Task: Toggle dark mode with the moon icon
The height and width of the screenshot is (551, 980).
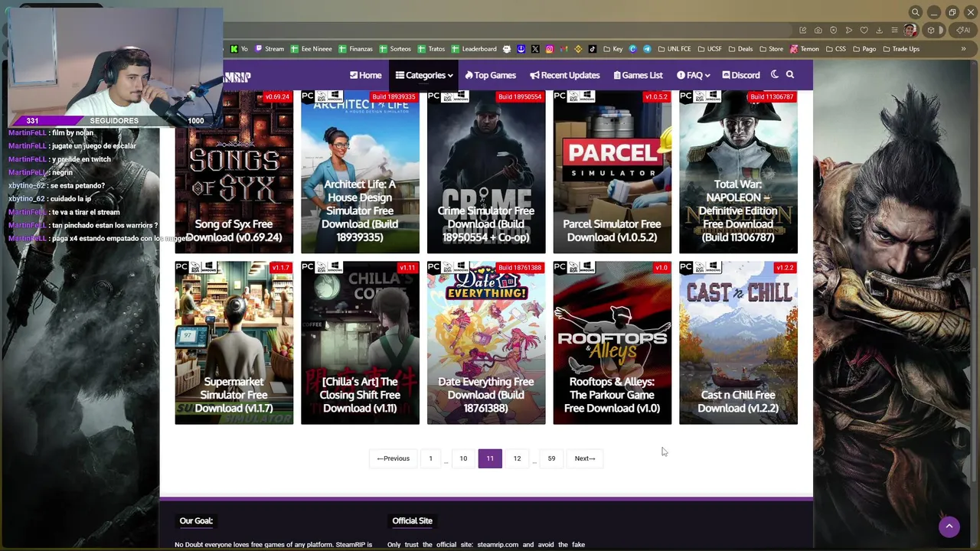Action: pos(775,75)
